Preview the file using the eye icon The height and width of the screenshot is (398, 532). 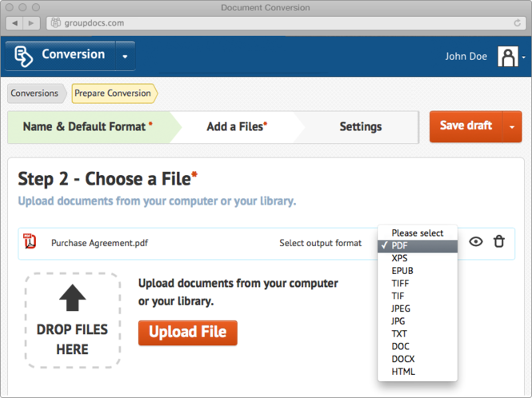[476, 241]
